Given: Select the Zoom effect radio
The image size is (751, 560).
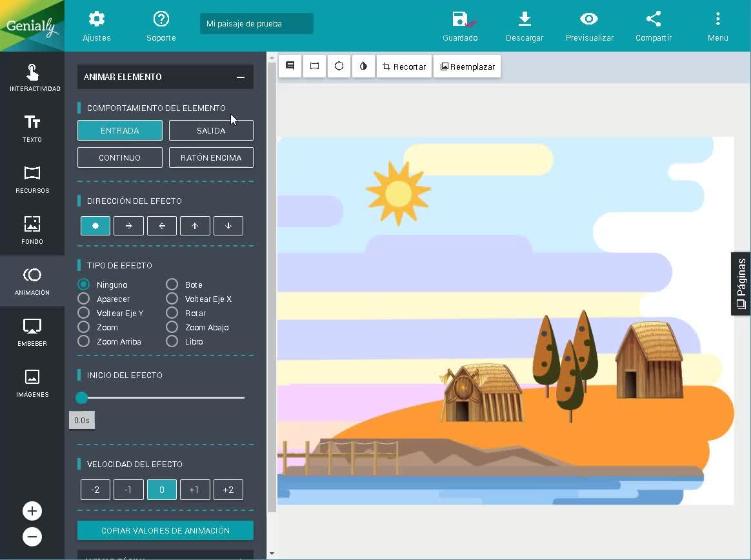Looking at the screenshot, I should click(83, 327).
